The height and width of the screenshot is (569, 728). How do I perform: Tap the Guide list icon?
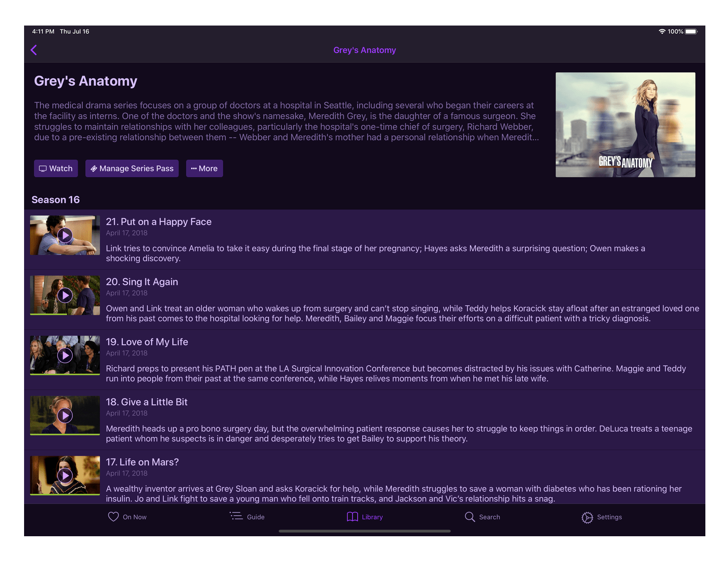point(236,516)
